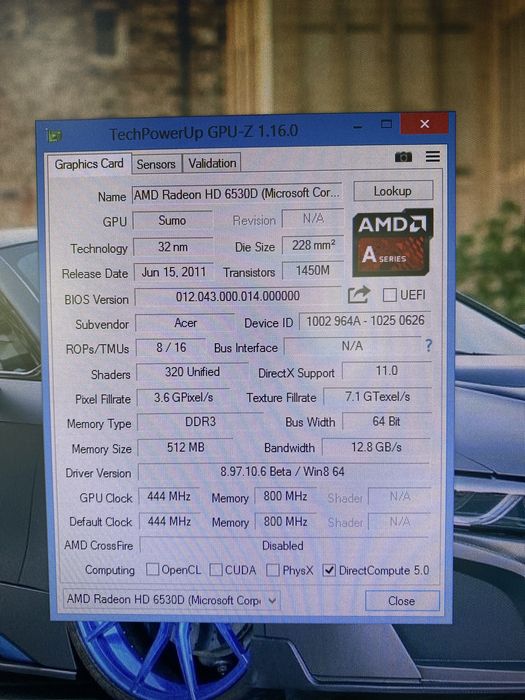Click the Transistors field 1450M
The height and width of the screenshot is (700, 525).
coord(313,271)
